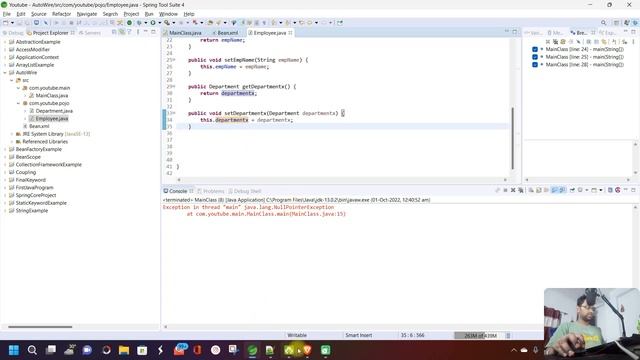
Task: Open the Run button dropdown arrow
Action: click(x=160, y=23)
